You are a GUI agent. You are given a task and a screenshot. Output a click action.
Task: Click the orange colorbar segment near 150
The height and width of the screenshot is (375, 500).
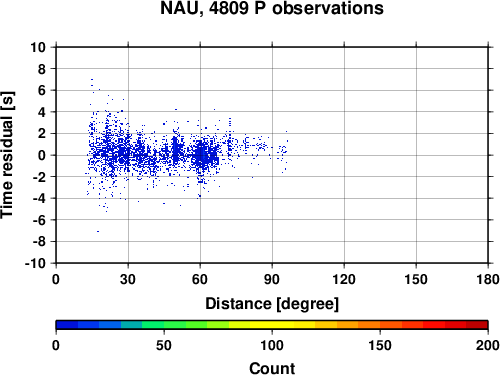[x=380, y=325]
